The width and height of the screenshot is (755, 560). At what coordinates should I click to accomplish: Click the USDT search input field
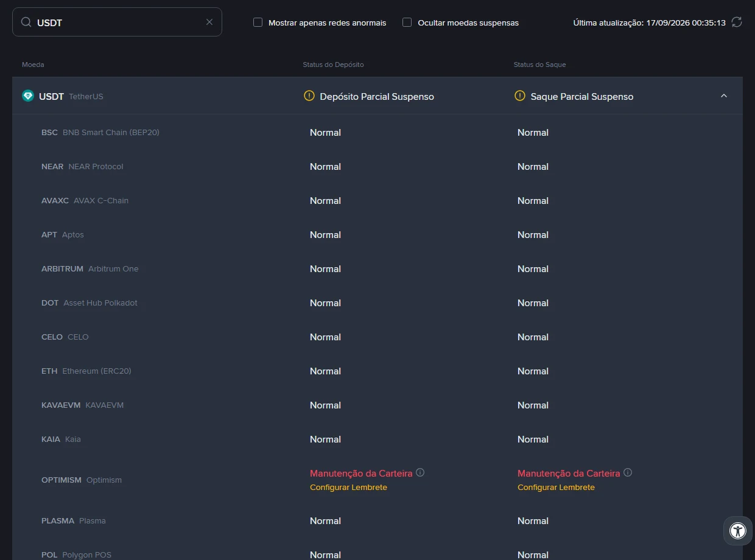117,22
